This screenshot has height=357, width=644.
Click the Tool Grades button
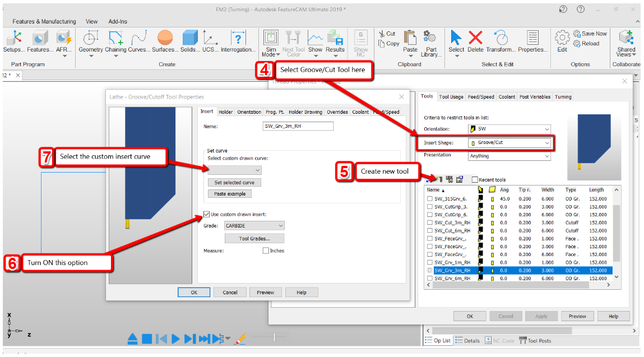click(x=254, y=238)
